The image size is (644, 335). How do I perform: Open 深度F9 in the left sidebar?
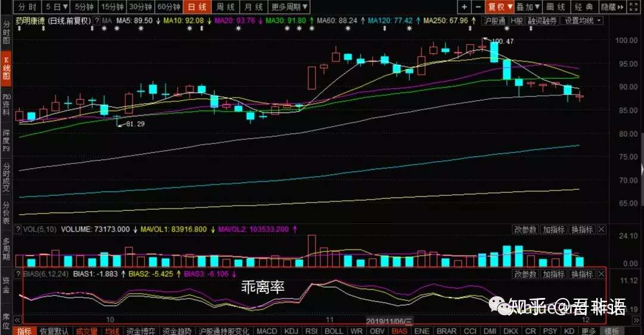pos(6,140)
